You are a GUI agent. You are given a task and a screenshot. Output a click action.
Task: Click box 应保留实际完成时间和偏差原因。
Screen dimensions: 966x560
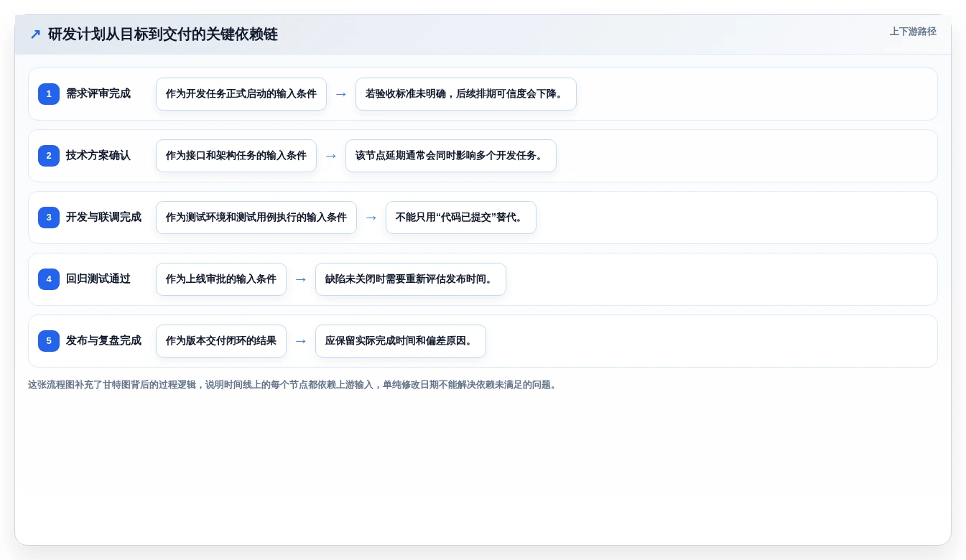point(401,341)
